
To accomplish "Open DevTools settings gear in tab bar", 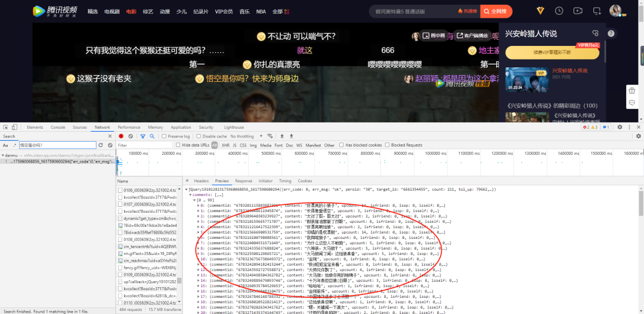I will (620, 128).
